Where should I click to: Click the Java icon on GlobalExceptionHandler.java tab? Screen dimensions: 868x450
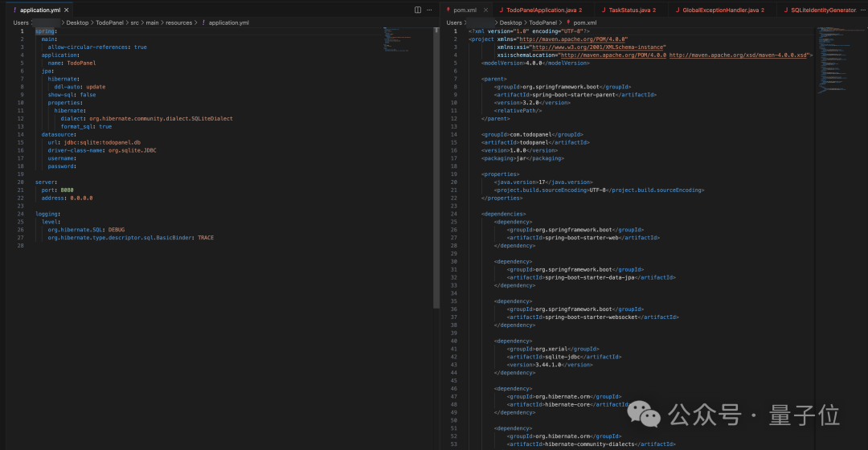click(x=677, y=10)
